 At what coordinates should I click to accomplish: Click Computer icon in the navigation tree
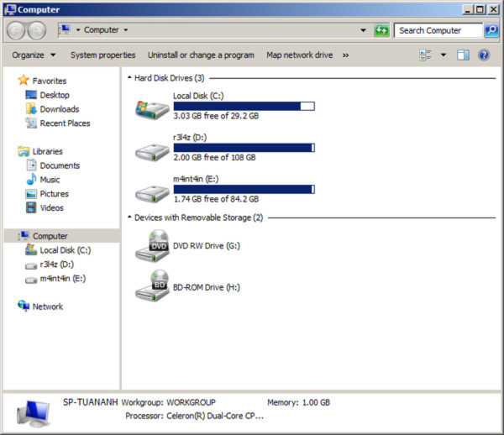coord(24,235)
